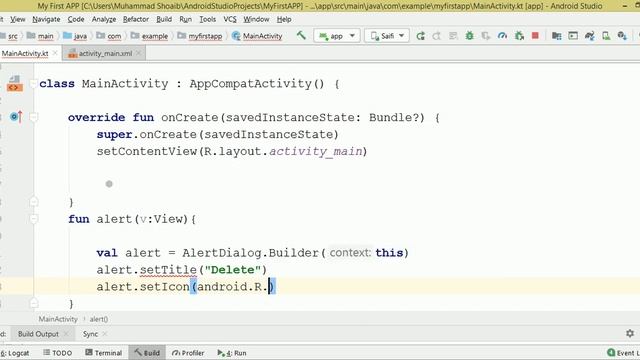Click the fold end marker of onCreate

(x=34, y=201)
